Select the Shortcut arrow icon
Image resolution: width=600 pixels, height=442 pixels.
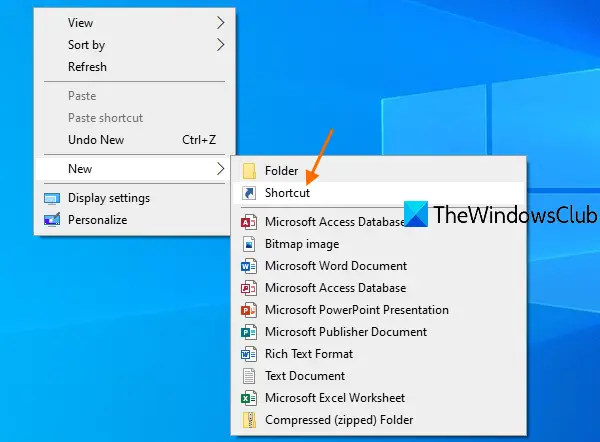pyautogui.click(x=249, y=193)
